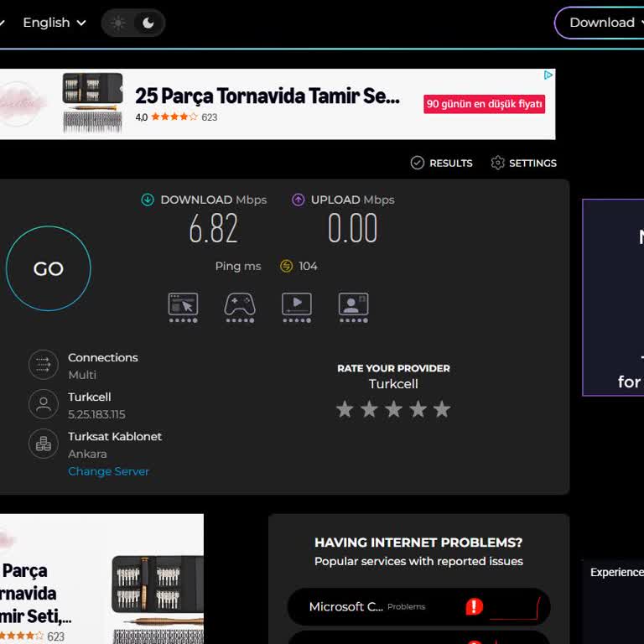644x644 pixels.
Task: Rate Turkcell four stars
Action: tap(418, 409)
